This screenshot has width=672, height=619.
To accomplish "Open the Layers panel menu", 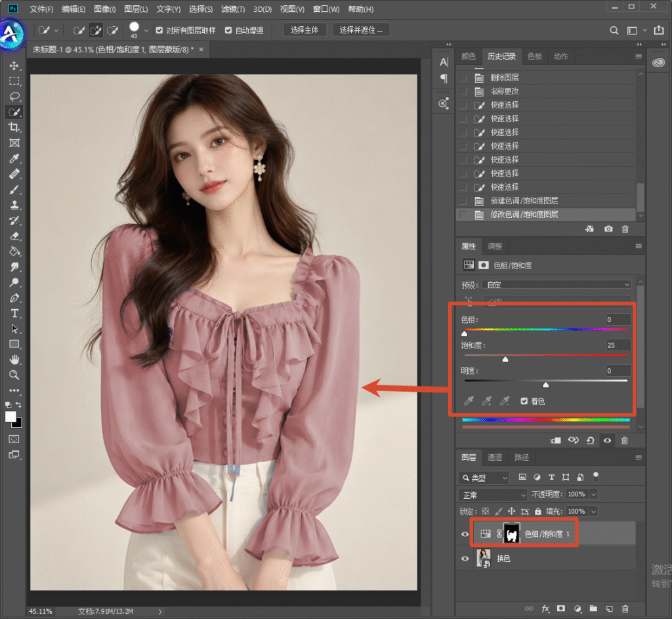I will click(638, 458).
